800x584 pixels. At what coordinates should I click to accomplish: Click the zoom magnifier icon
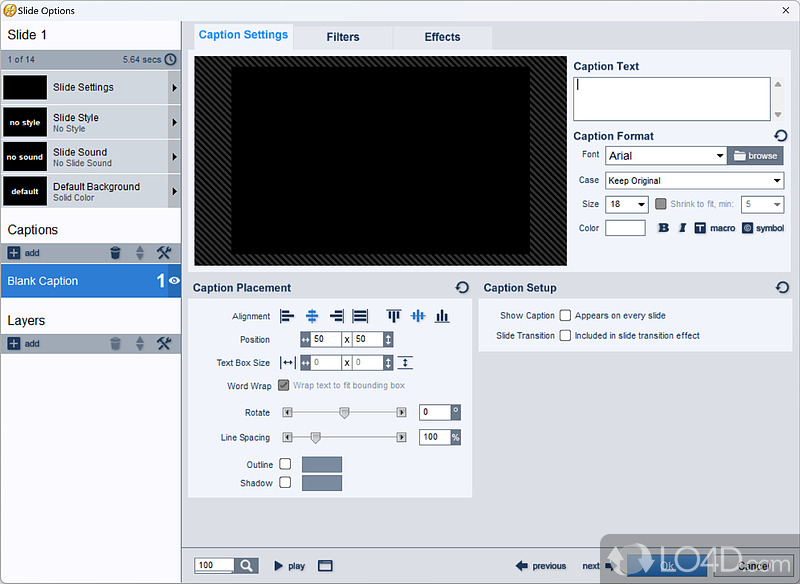247,565
